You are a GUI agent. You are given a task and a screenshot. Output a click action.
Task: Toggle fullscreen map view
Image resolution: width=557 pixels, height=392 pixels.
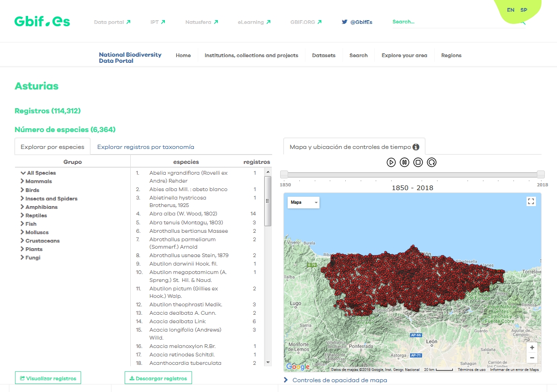531,201
